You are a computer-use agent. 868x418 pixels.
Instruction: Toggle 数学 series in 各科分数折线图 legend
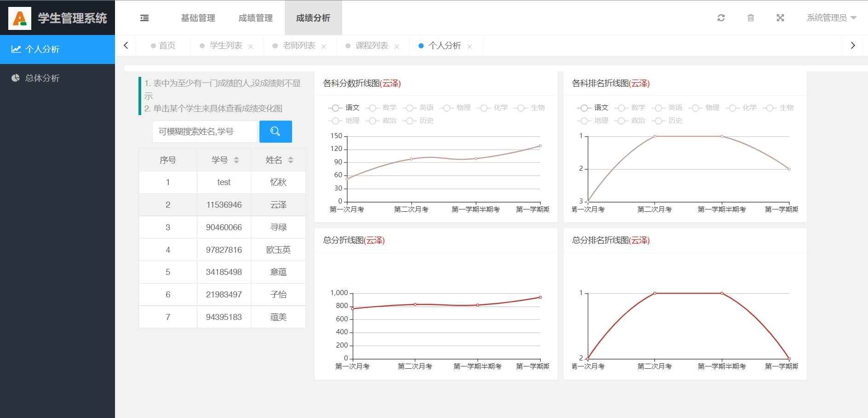click(381, 108)
